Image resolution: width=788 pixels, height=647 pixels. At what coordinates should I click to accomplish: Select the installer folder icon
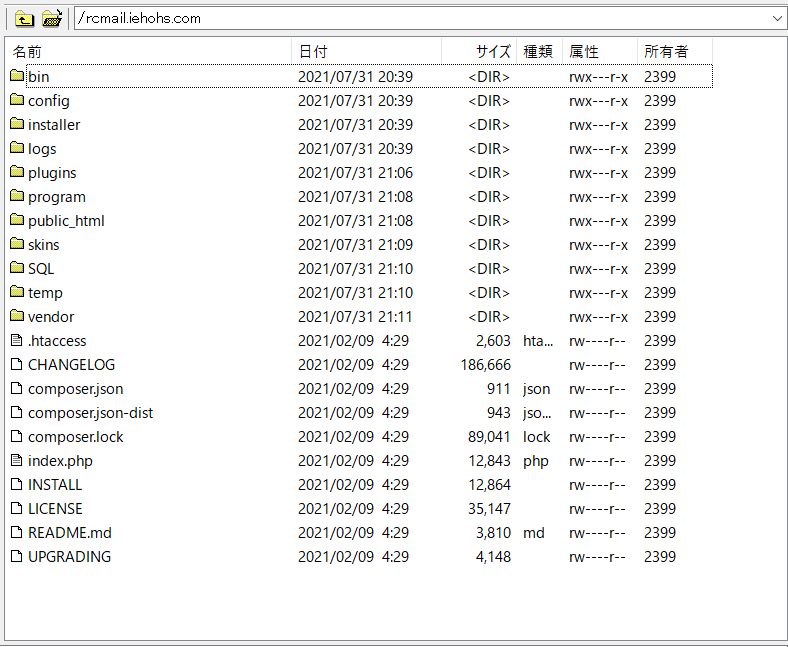17,124
